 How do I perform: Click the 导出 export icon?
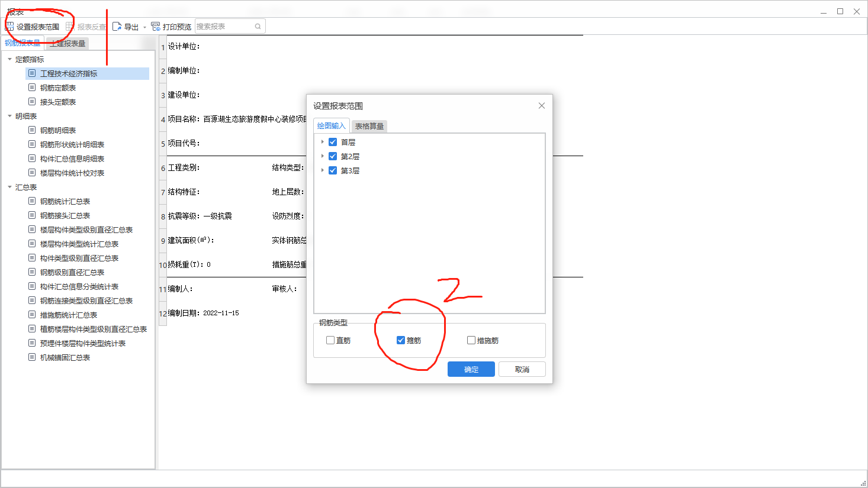pos(117,27)
